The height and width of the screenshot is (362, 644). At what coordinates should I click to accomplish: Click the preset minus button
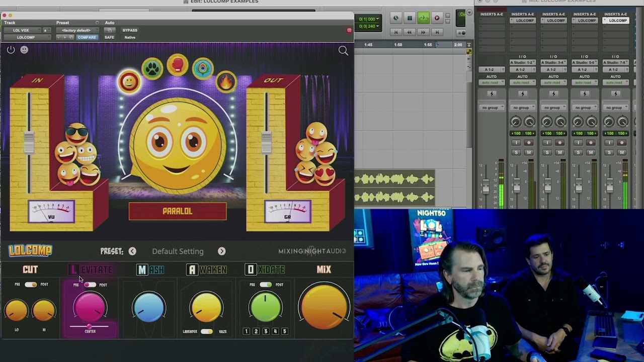(58, 37)
